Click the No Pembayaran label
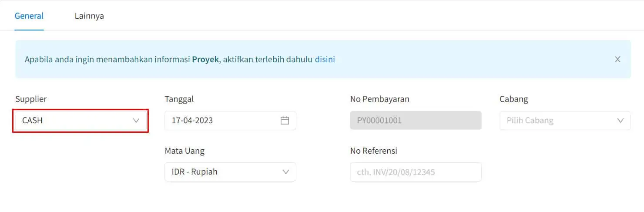 380,99
